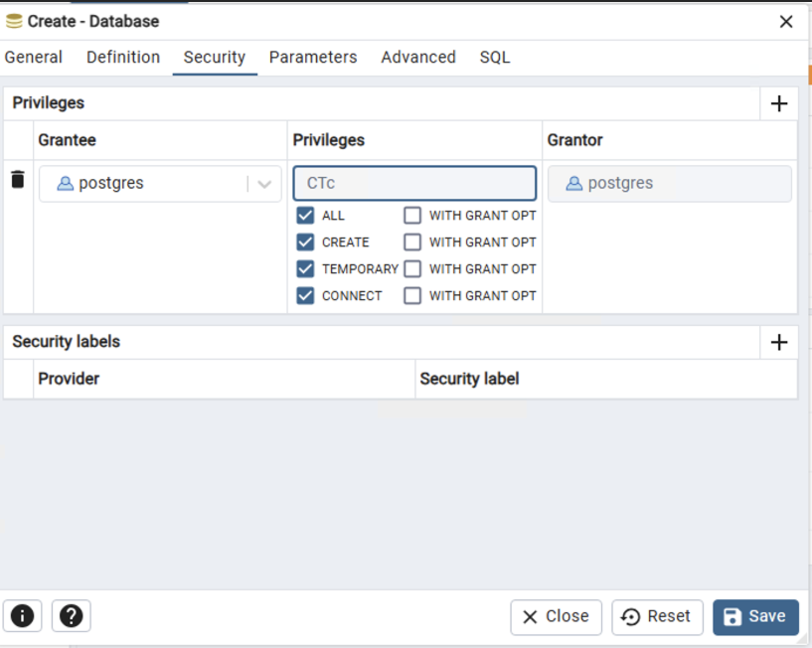Open the help question mark button

pos(71,616)
